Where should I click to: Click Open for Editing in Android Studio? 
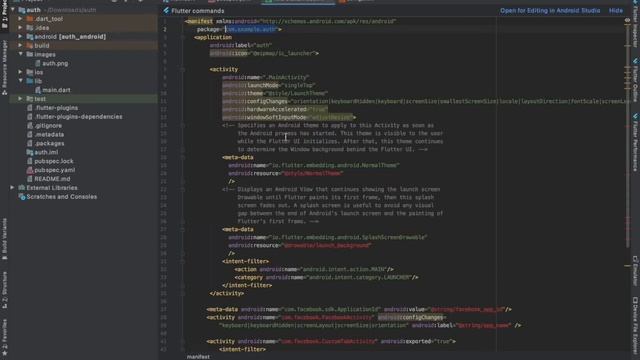tap(550, 11)
